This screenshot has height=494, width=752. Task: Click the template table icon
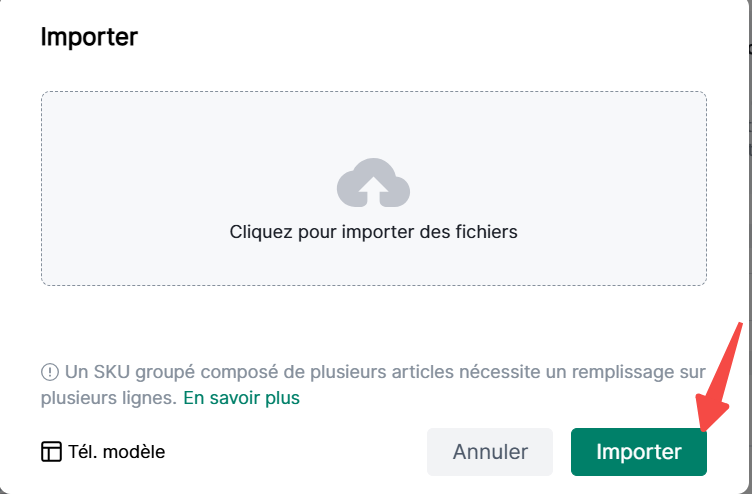click(51, 452)
